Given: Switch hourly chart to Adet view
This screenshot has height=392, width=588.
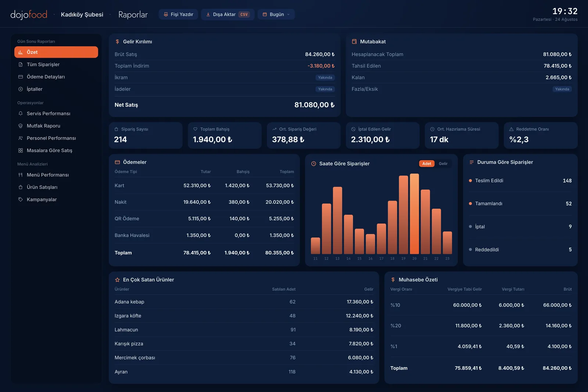Looking at the screenshot, I should (427, 163).
